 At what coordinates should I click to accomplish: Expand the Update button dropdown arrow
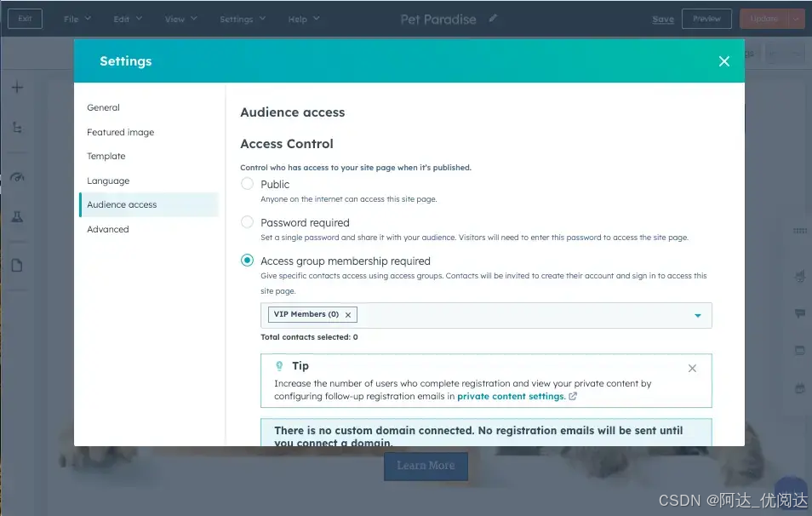click(797, 19)
